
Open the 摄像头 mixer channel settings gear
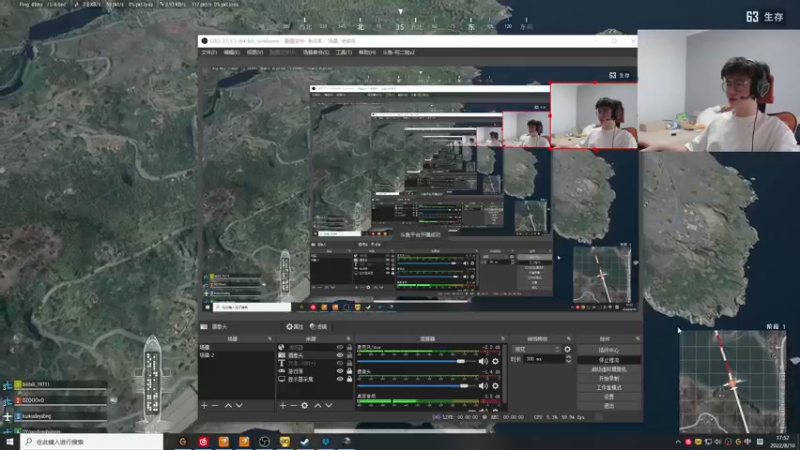pos(495,386)
